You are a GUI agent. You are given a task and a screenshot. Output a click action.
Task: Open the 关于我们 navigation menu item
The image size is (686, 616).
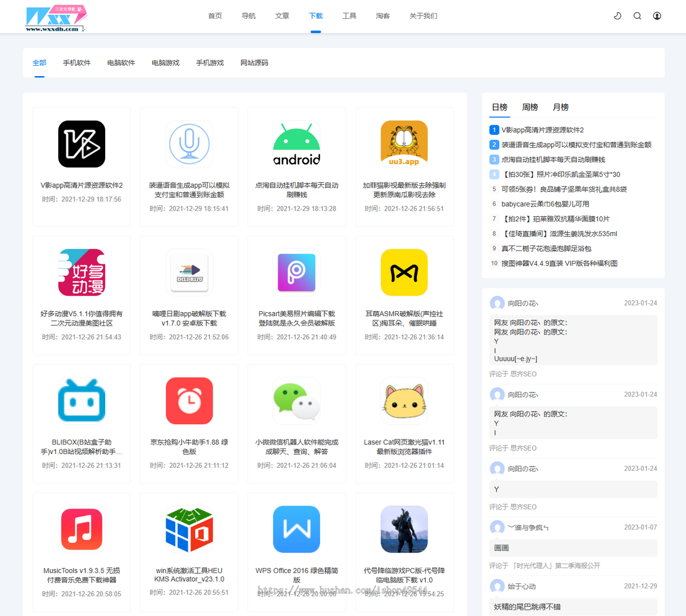click(423, 16)
